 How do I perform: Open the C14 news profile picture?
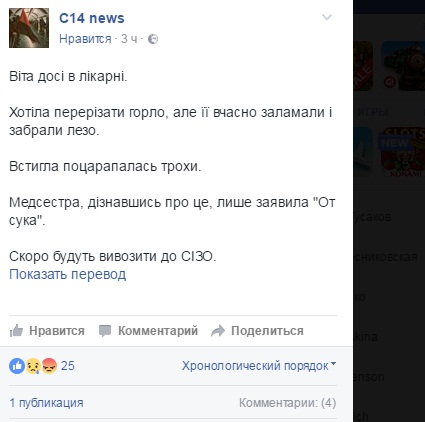[29, 28]
